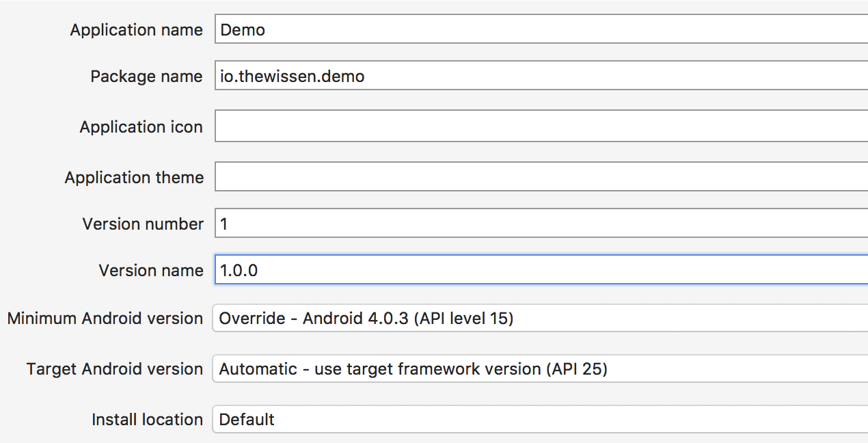Click the 'Minimum Android version' label
Image resolution: width=868 pixels, height=443 pixels.
[104, 318]
